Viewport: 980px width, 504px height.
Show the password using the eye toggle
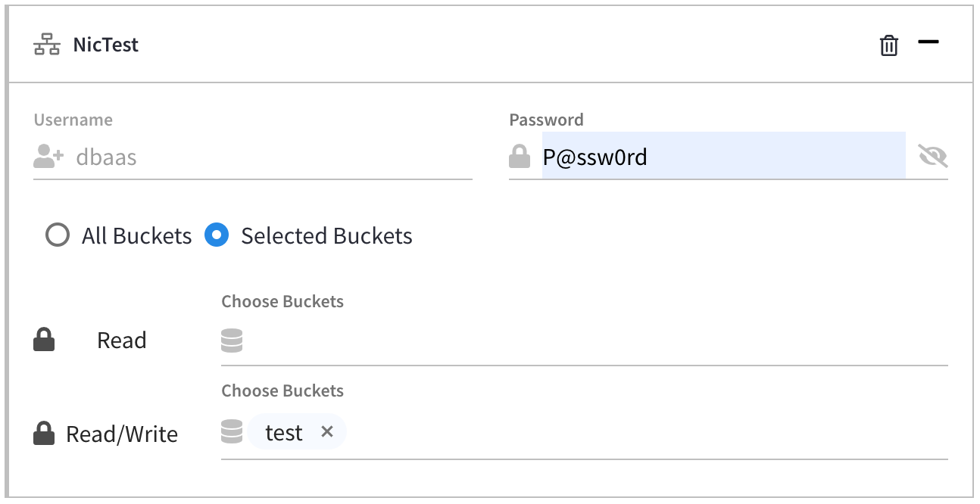[933, 156]
